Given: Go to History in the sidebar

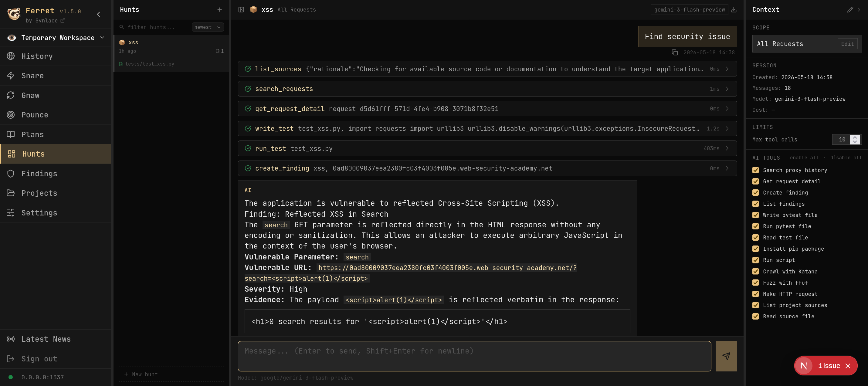Looking at the screenshot, I should pos(56,56).
